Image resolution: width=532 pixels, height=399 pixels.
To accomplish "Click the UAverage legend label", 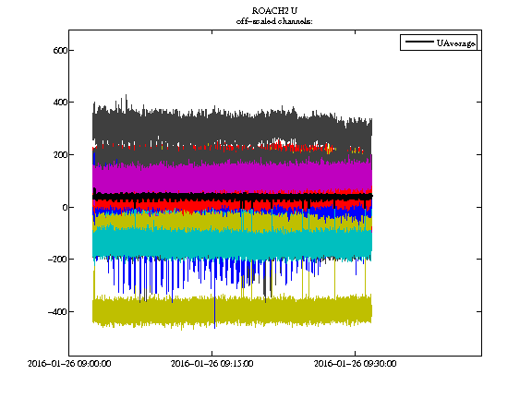I will [455, 43].
